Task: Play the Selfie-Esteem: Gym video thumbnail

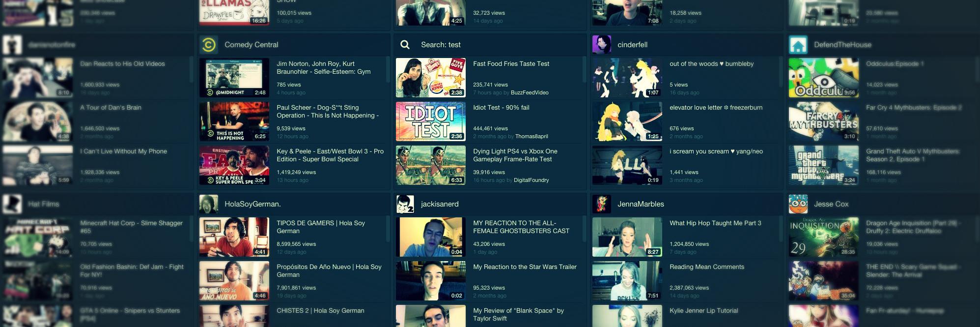Action: point(234,78)
